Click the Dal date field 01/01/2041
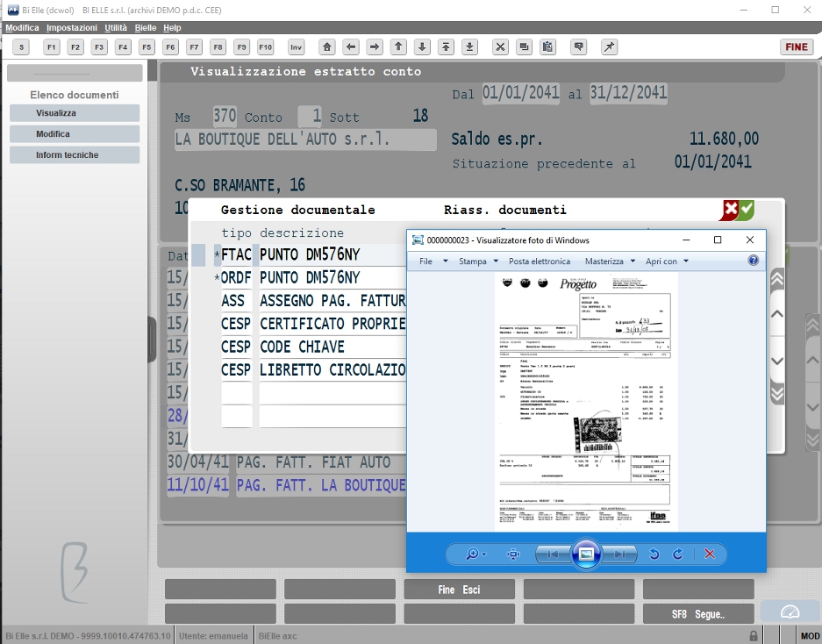Image resolution: width=822 pixels, height=644 pixels. point(520,93)
